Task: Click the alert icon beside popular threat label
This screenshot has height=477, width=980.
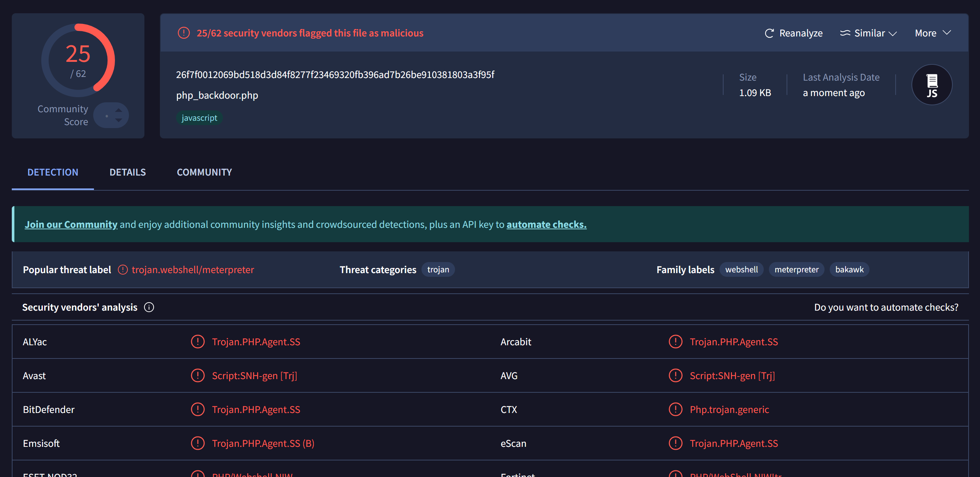Action: pos(122,269)
